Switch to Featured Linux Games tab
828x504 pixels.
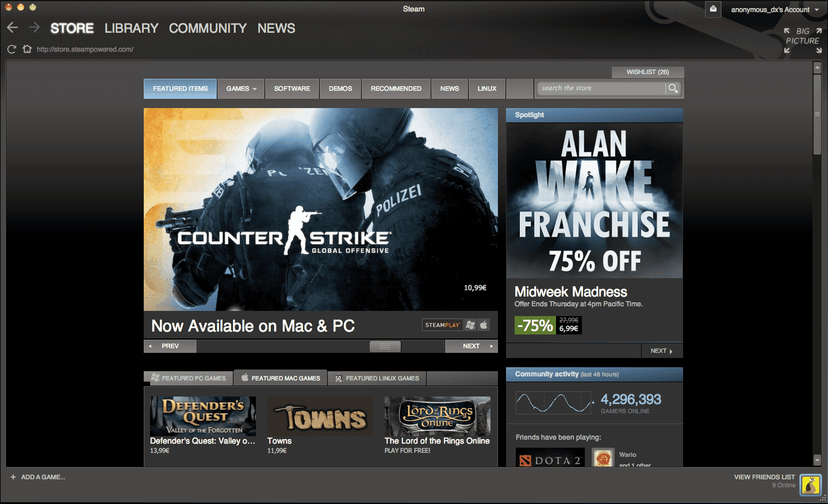(377, 378)
